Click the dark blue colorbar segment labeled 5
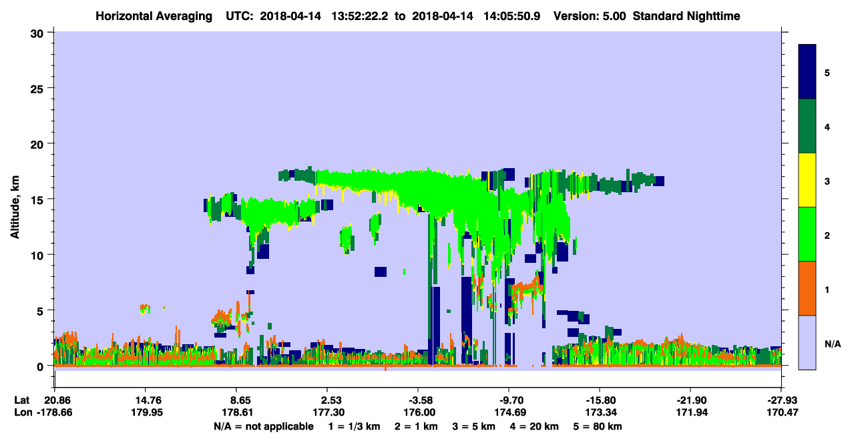Screen dimensions: 868x445 tap(807, 71)
